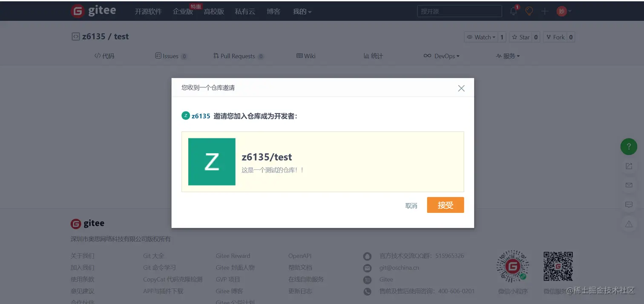
Task: Open the notification bell icon
Action: coord(514,11)
